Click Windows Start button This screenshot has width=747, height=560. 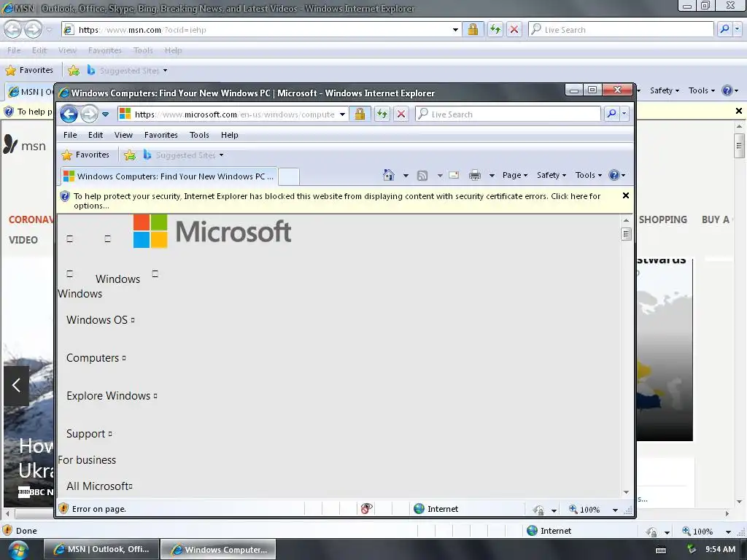18,549
